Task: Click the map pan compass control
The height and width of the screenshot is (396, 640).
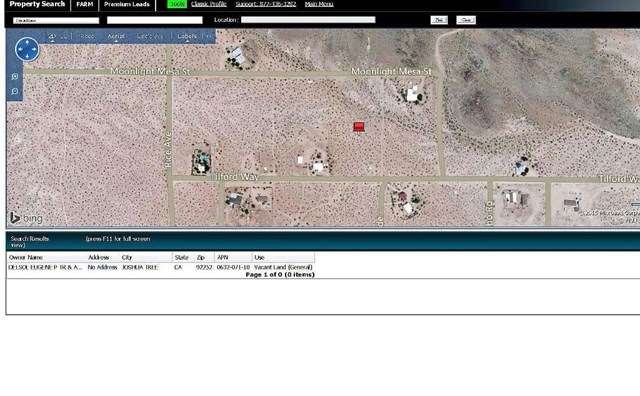Action: tap(27, 49)
